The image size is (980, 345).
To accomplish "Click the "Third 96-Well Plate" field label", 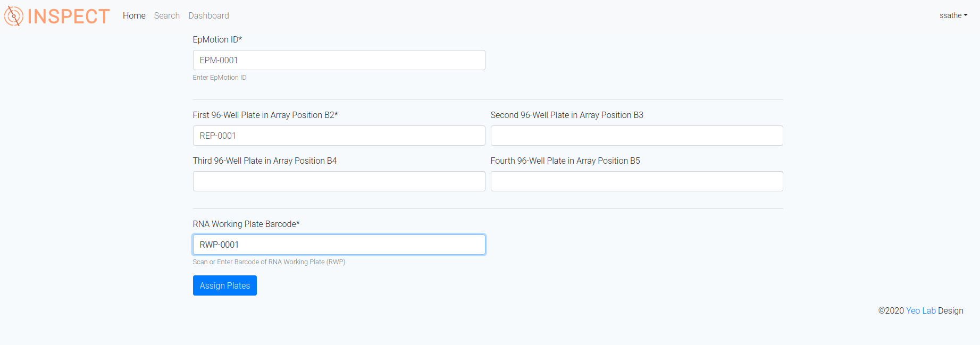I will pyautogui.click(x=265, y=161).
